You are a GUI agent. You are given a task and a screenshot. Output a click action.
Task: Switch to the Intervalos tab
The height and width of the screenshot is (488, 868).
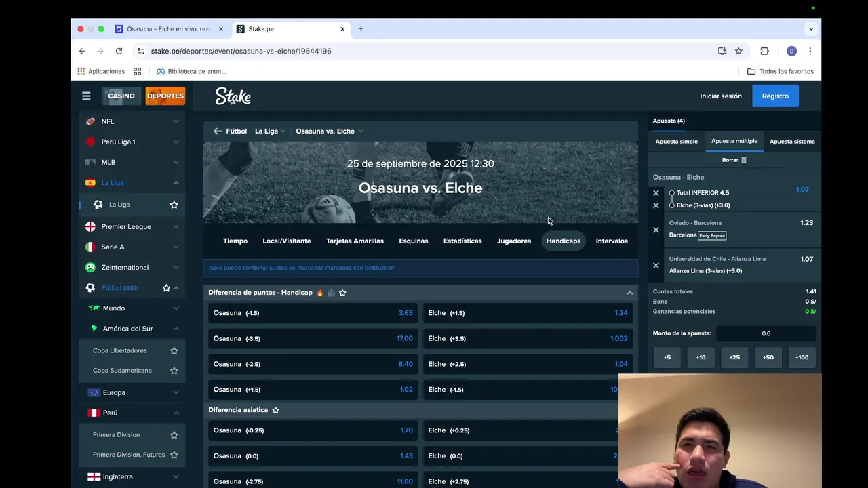[612, 241]
